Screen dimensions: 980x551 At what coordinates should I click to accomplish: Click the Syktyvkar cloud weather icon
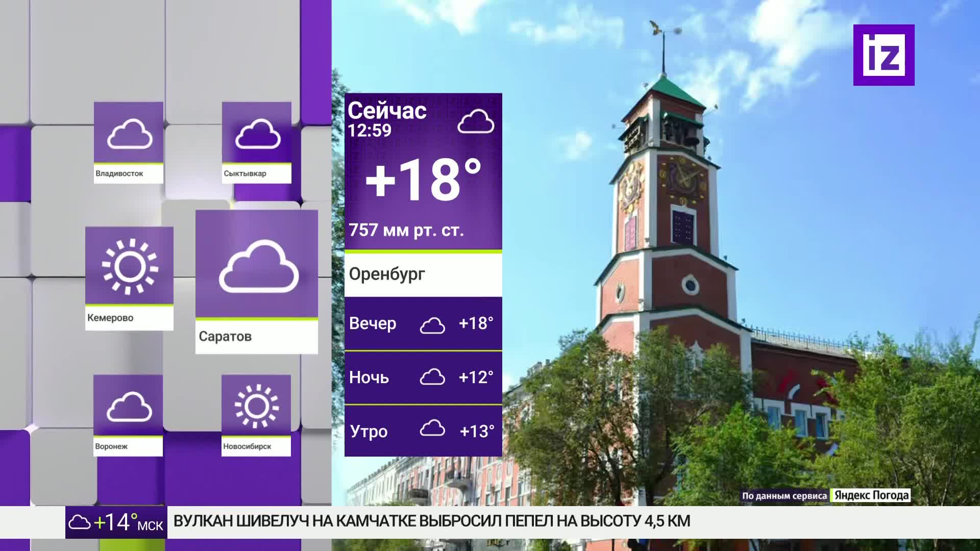click(x=258, y=134)
